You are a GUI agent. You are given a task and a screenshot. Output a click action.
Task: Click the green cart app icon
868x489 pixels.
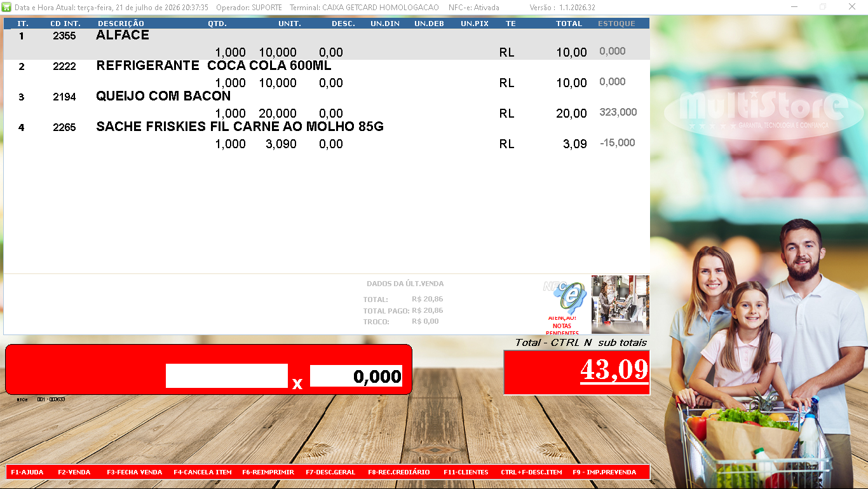(7, 7)
